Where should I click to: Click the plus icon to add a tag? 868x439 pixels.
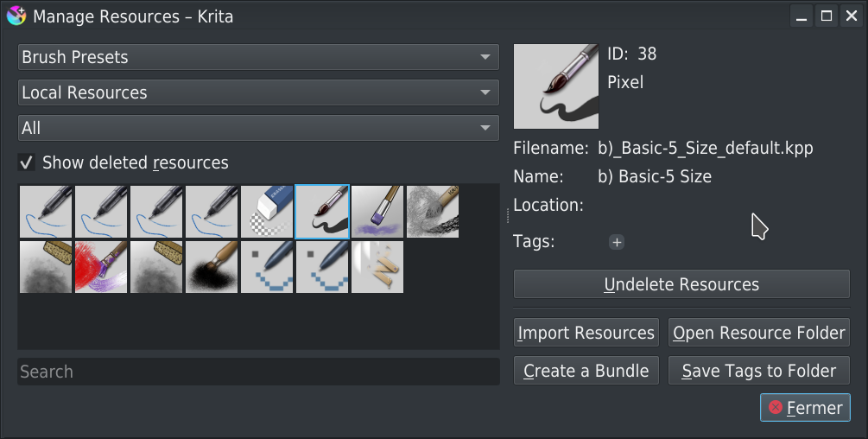click(617, 242)
